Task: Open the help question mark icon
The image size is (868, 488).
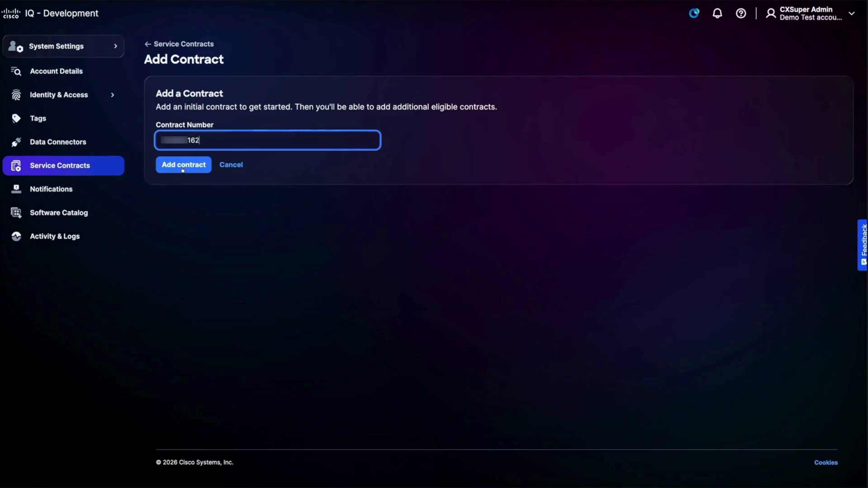Action: pyautogui.click(x=741, y=14)
